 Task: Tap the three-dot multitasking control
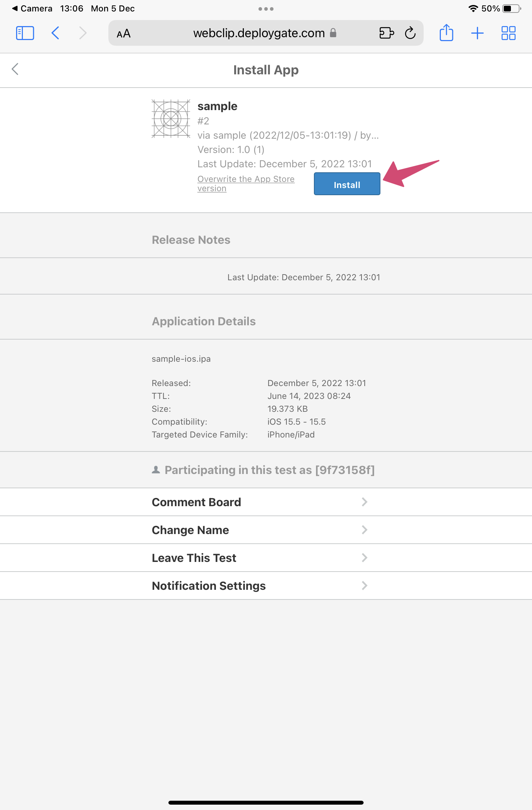pyautogui.click(x=266, y=9)
